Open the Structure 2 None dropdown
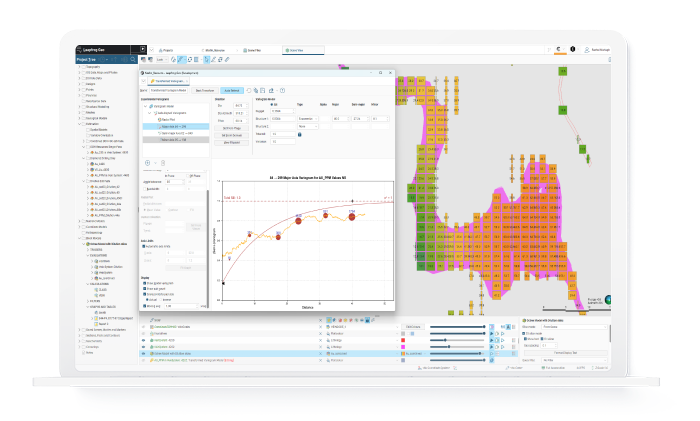 (x=308, y=126)
